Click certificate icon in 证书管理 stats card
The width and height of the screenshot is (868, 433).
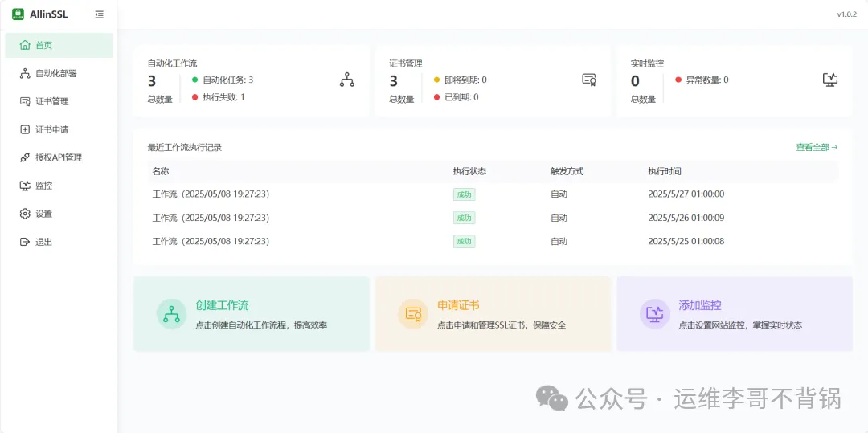tap(589, 80)
